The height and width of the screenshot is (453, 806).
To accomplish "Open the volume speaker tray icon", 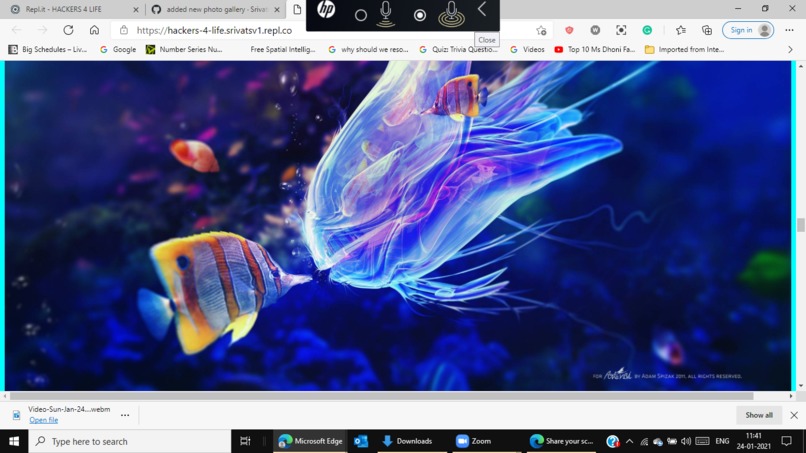I will coord(686,441).
